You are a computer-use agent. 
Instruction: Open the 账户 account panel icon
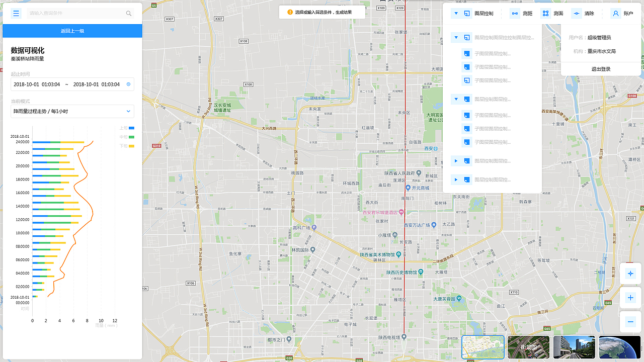click(616, 13)
